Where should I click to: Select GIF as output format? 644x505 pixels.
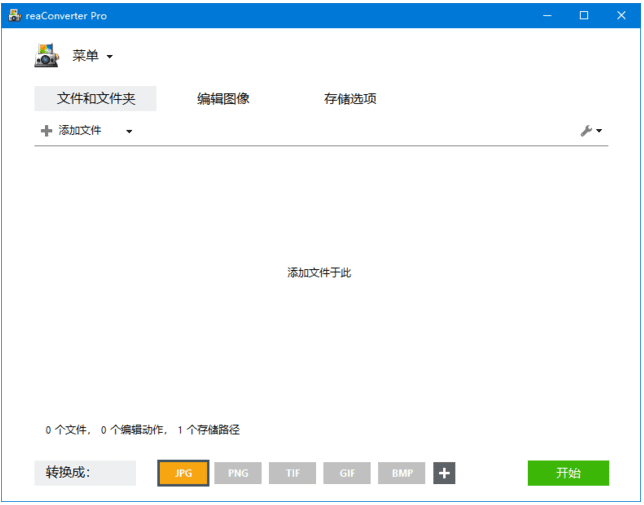[x=347, y=473]
